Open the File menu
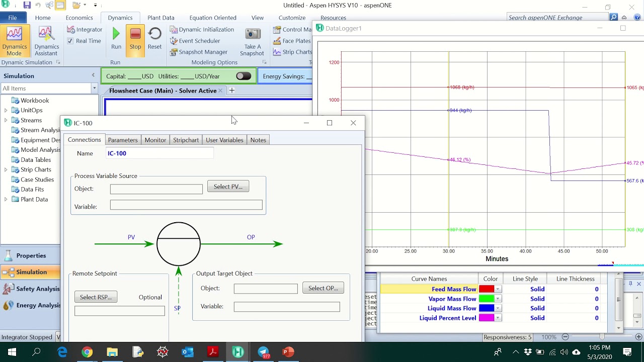 13,18
